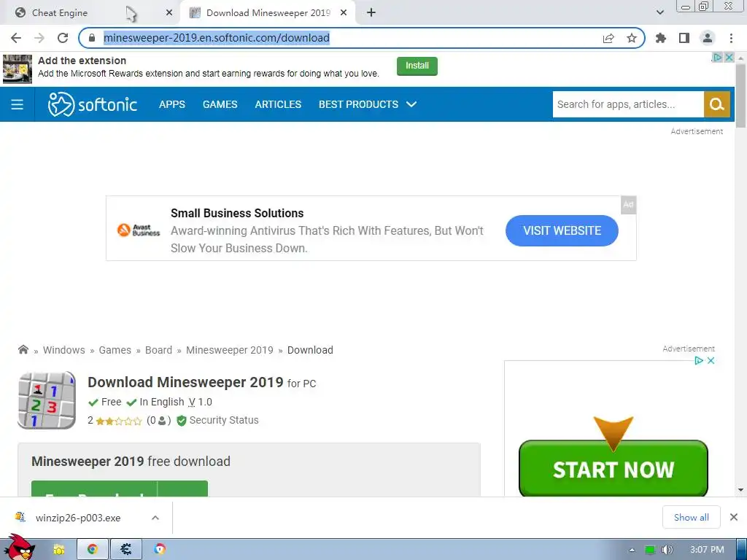This screenshot has width=747, height=560.
Task: Click the VISIT WEBSITE ad button
Action: pyautogui.click(x=562, y=230)
